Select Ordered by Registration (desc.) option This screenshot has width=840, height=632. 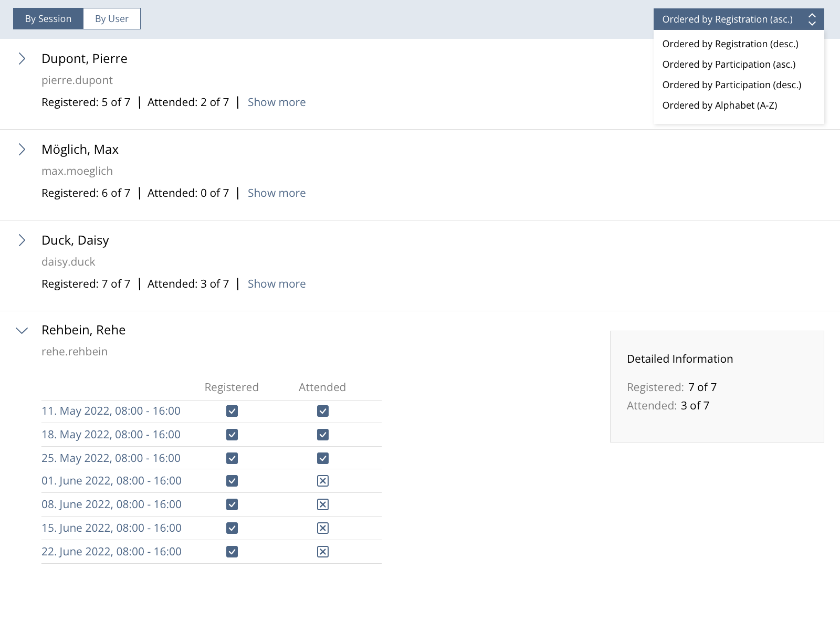pos(730,44)
